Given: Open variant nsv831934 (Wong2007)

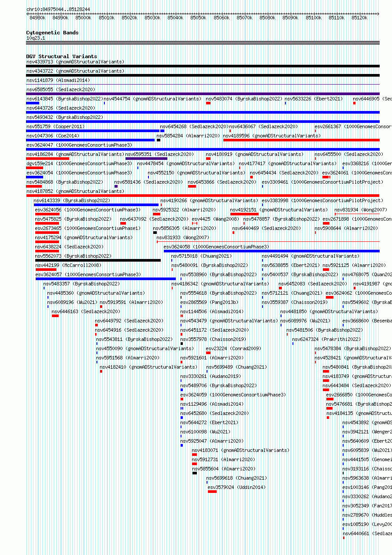Looking at the screenshot, I should pos(361,210).
